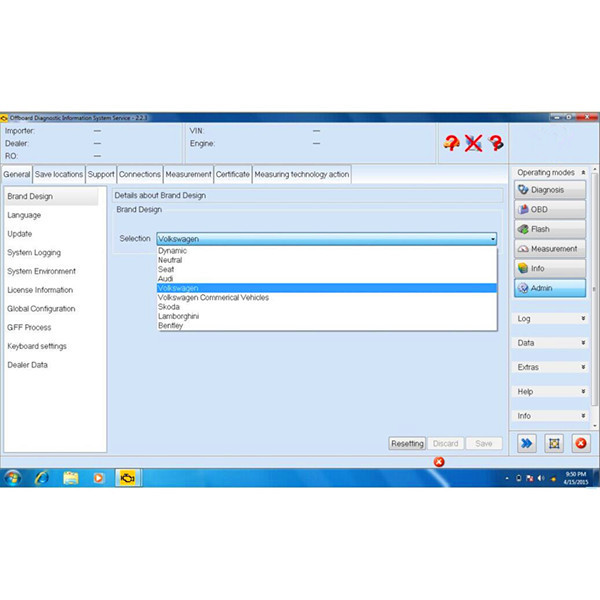Open the Certificate tab
This screenshot has height=600, width=600.
pos(233,174)
